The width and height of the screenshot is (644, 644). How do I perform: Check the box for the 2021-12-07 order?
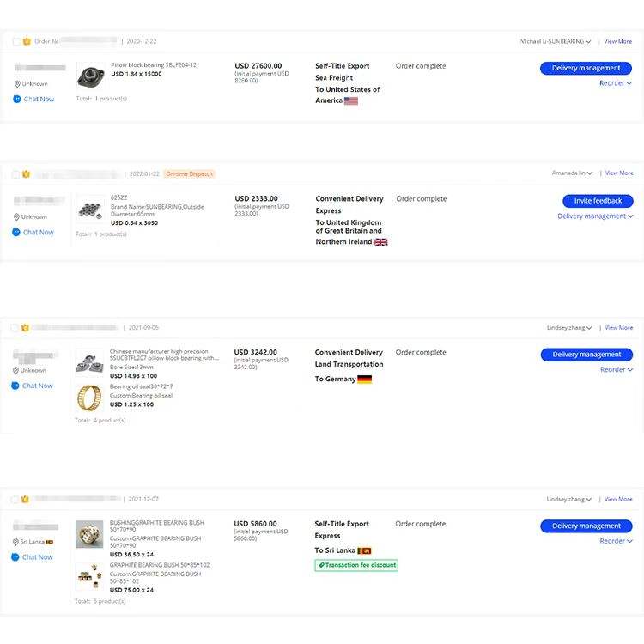pos(15,500)
